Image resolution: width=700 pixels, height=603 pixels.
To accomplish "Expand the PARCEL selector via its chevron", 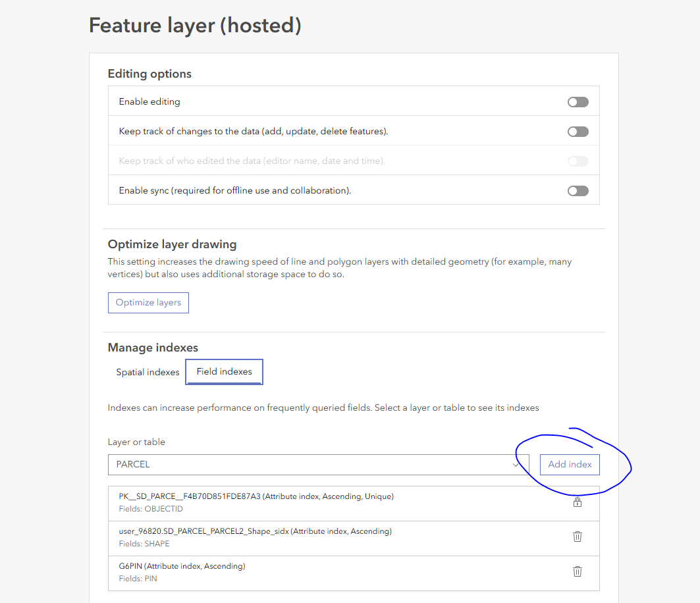I will click(x=516, y=464).
